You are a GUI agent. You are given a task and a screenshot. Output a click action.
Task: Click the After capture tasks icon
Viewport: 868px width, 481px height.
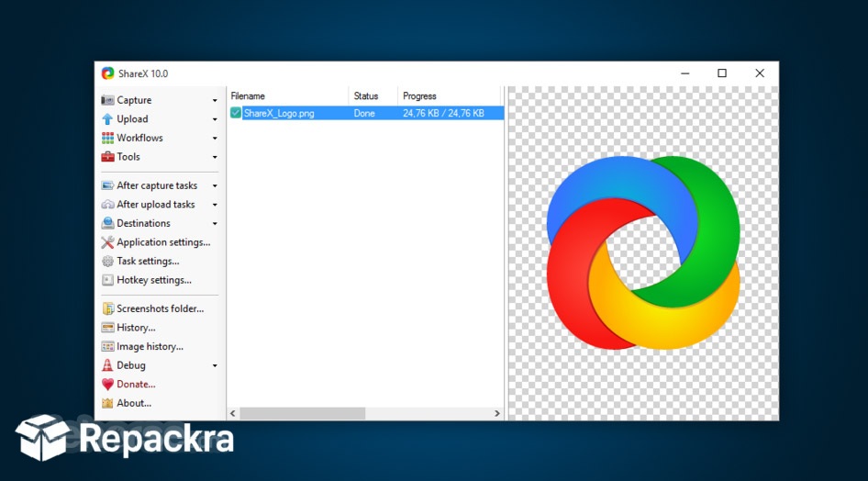(x=107, y=185)
